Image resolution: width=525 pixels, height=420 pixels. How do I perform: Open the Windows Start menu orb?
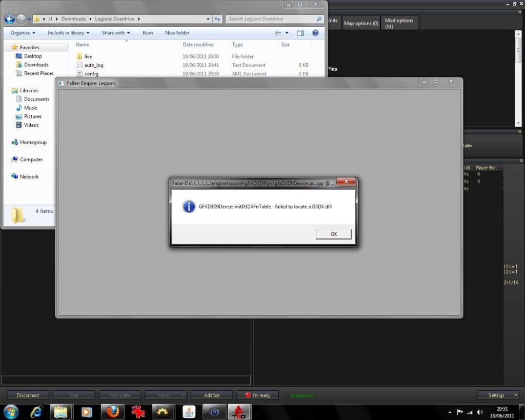(x=11, y=412)
